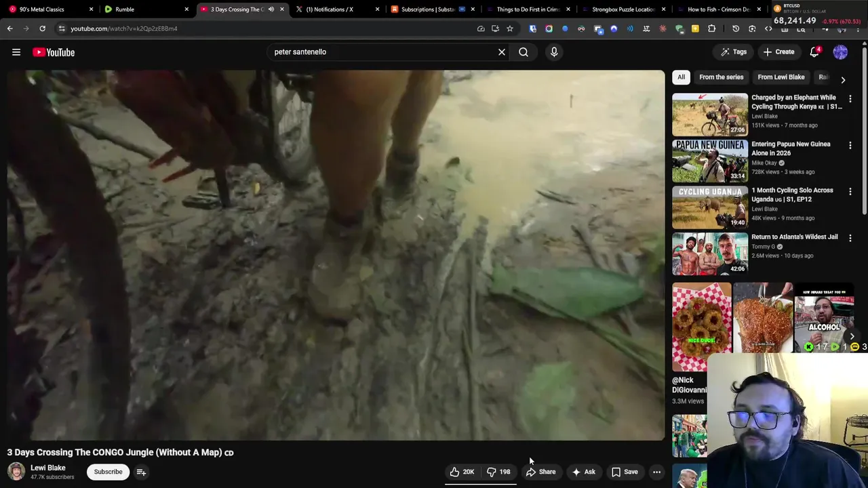Click the speedometer icon in address bar
The width and height of the screenshot is (868, 488).
point(481,28)
